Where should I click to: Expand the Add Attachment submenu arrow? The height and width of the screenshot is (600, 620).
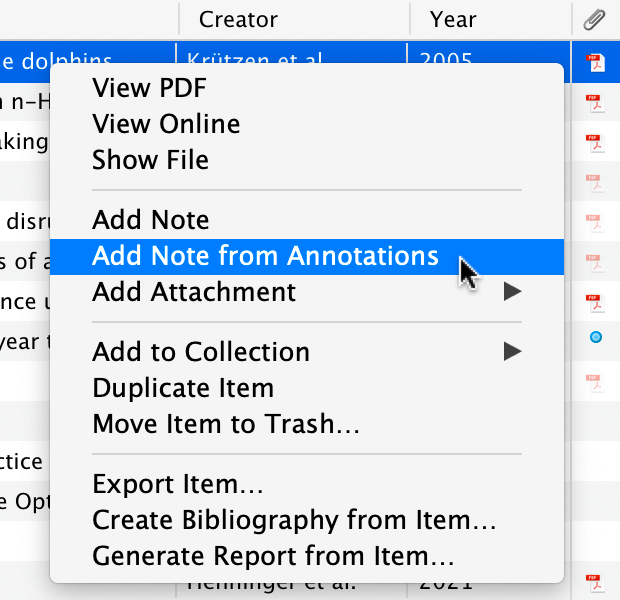click(x=512, y=292)
